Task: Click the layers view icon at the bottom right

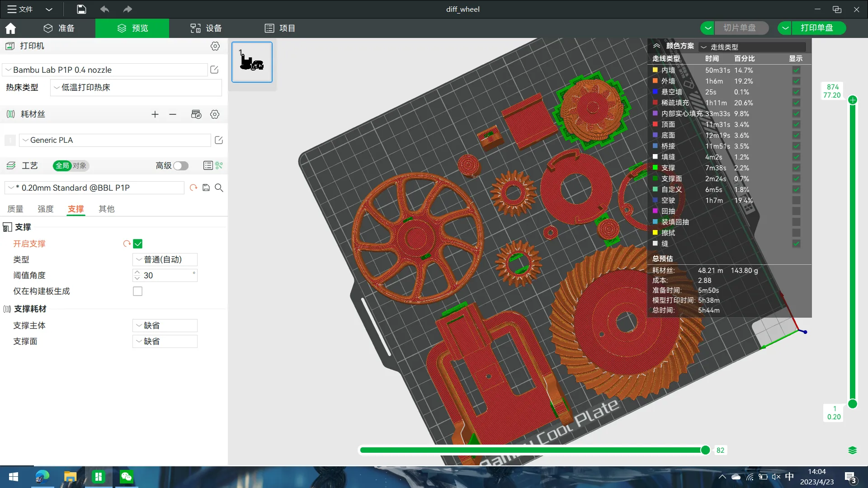Action: [852, 450]
